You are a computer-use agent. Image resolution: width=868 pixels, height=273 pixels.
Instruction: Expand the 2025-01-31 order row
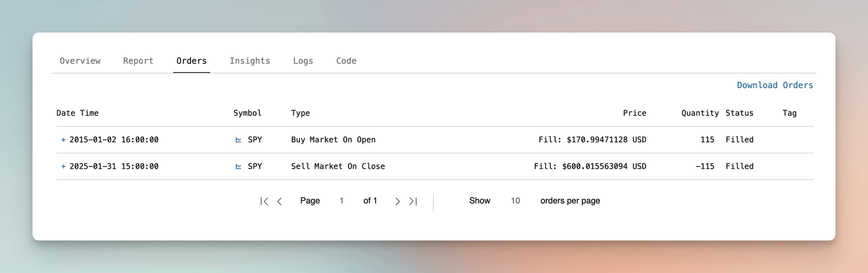63,166
